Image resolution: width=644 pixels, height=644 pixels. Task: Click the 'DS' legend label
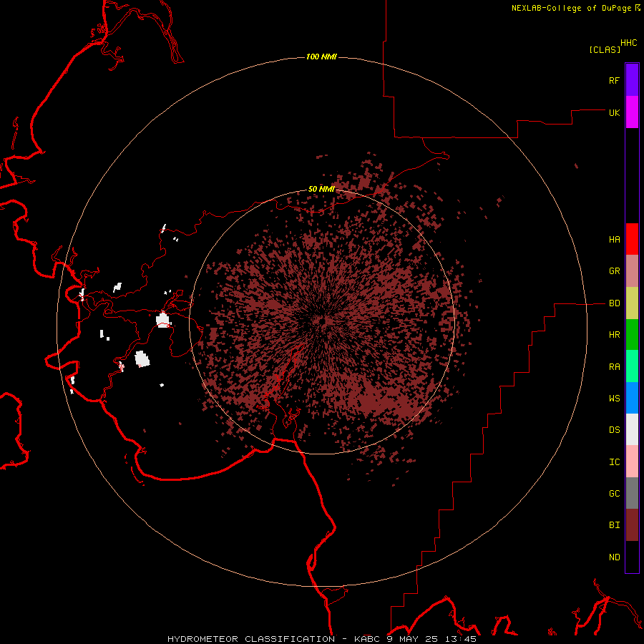[614, 430]
